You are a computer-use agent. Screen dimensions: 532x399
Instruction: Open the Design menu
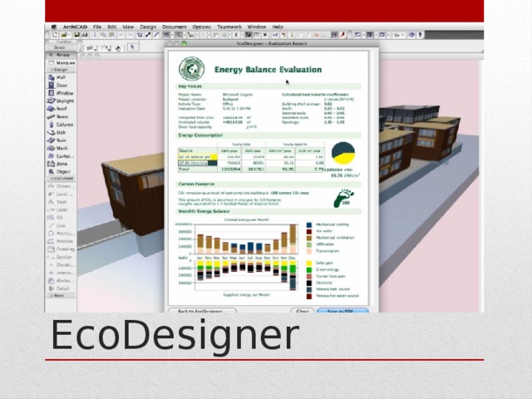pyautogui.click(x=148, y=27)
